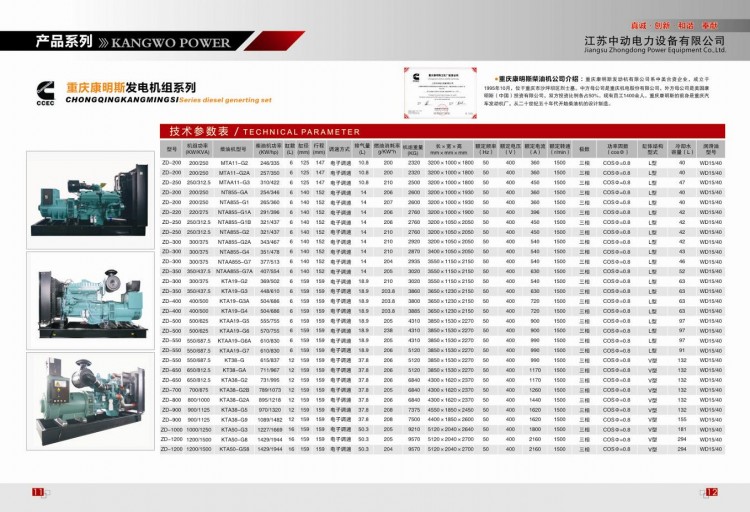750x512 pixels.
Task: Click the Jiangsu Zhongdong Power Equipment Co.,Ltd. text
Action: click(655, 50)
